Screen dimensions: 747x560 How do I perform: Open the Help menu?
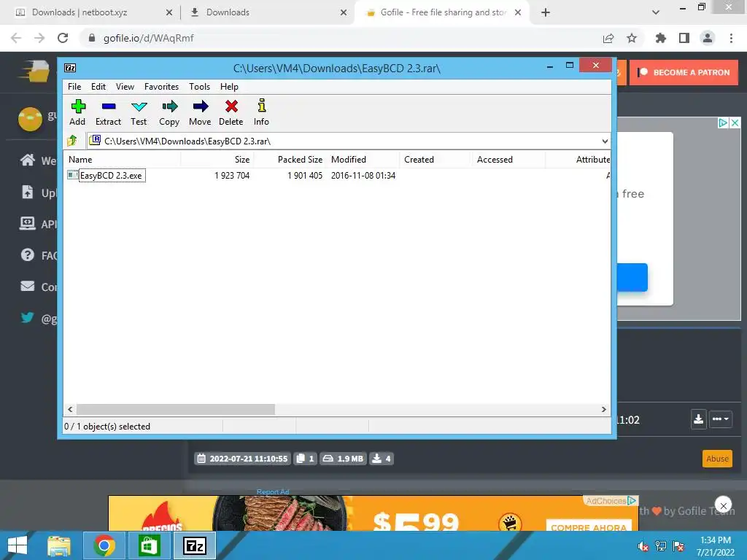point(229,87)
